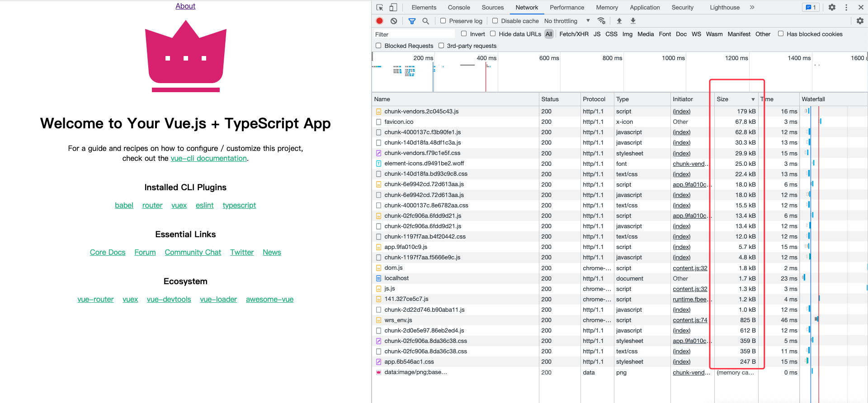868x403 pixels.
Task: Export HAR file with download arrow
Action: point(633,21)
